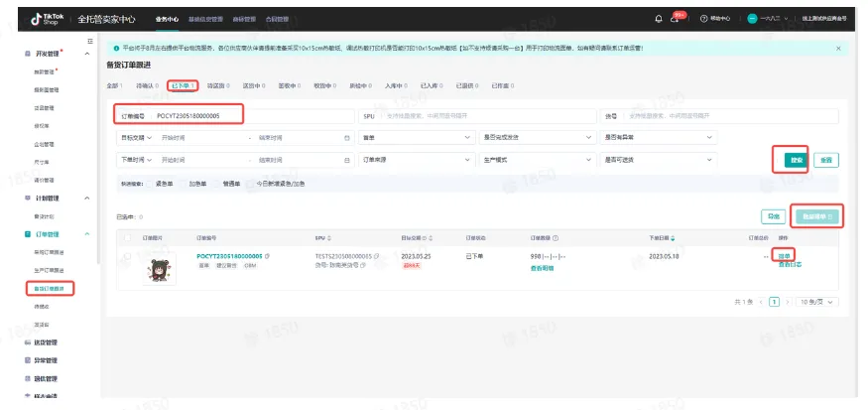This screenshot has width=868, height=410.
Task: Click the bear product thumbnail image
Action: pyautogui.click(x=160, y=269)
